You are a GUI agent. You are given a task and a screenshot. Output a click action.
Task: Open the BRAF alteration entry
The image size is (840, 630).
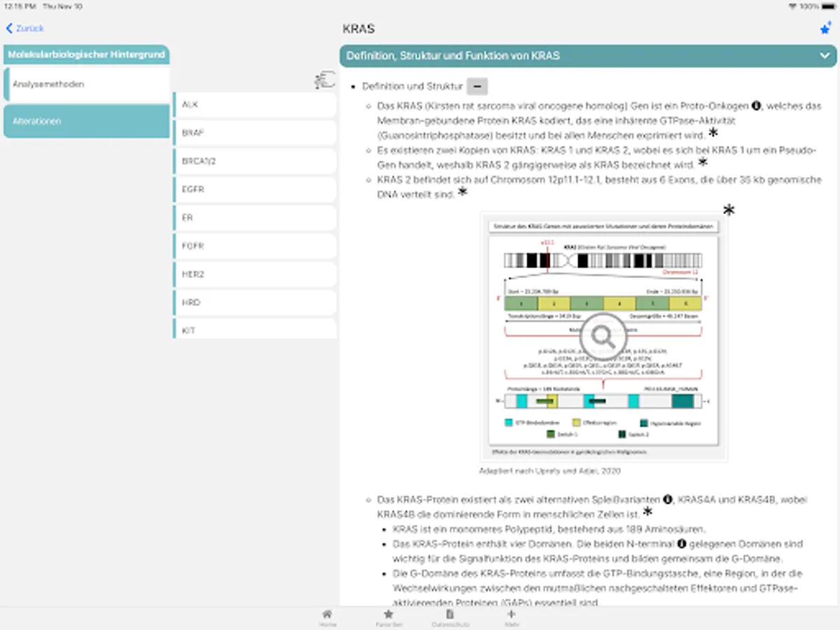coord(255,132)
